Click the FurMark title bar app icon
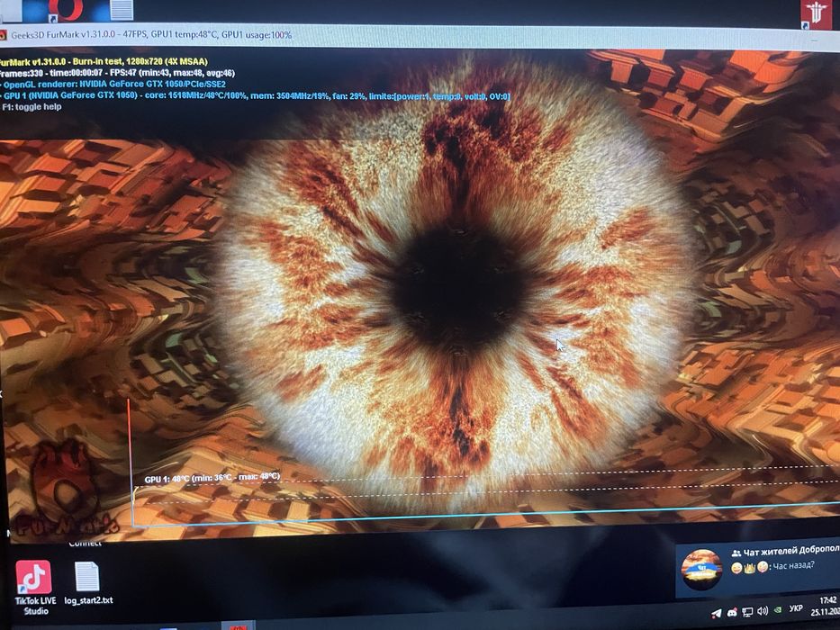 coord(3,35)
